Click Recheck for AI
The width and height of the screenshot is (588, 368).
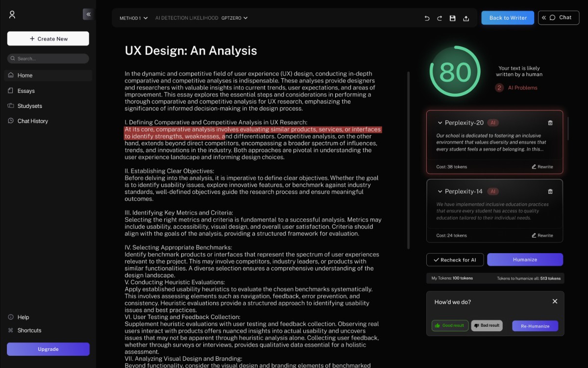click(455, 260)
